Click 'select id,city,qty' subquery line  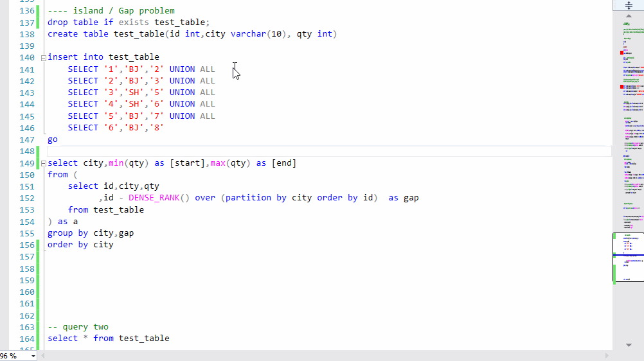[113, 186]
